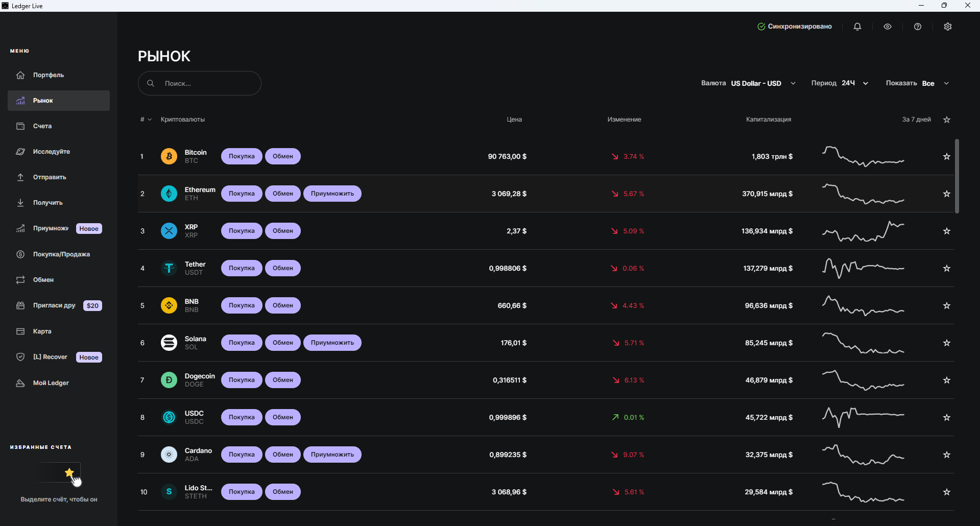Image resolution: width=980 pixels, height=526 pixels.
Task: Star BNB as favorite
Action: coord(947,305)
